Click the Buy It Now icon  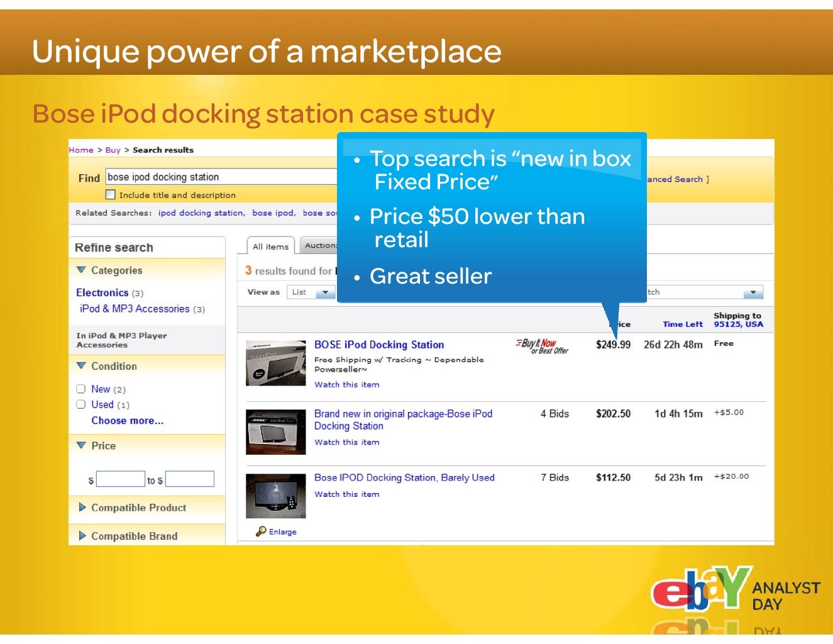click(543, 346)
